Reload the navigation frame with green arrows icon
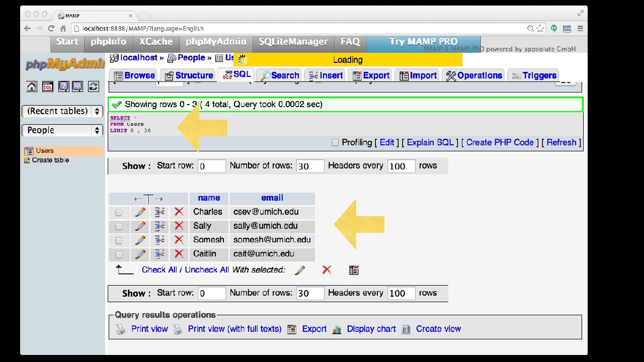 [94, 86]
